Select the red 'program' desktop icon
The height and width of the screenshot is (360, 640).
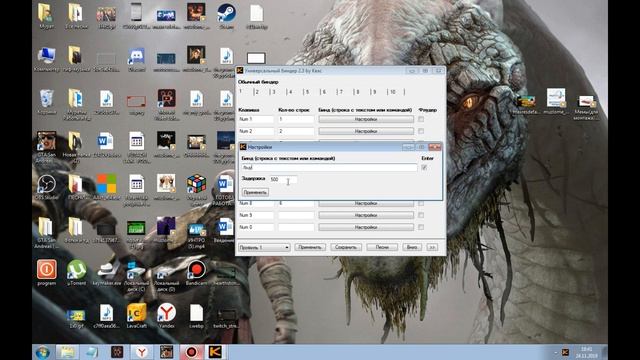click(47, 272)
